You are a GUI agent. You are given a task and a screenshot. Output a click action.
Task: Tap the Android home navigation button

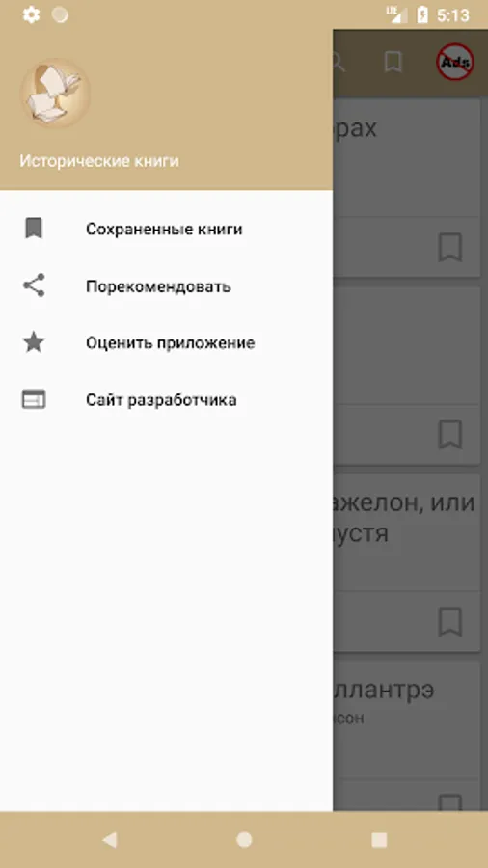(x=244, y=840)
